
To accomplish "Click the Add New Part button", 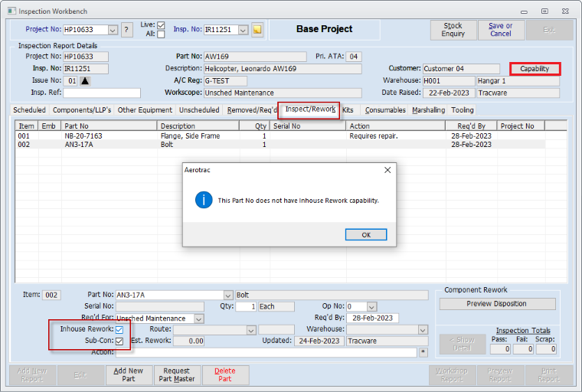I will pos(128,375).
